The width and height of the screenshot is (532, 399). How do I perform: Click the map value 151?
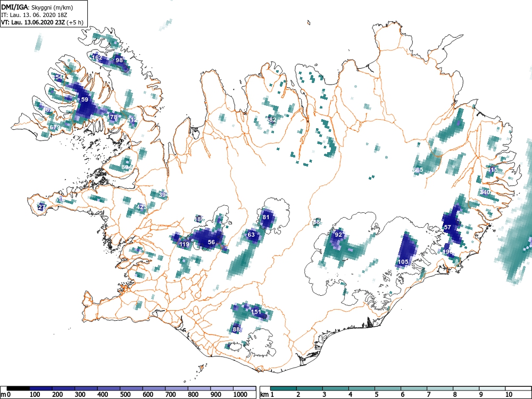click(x=256, y=311)
